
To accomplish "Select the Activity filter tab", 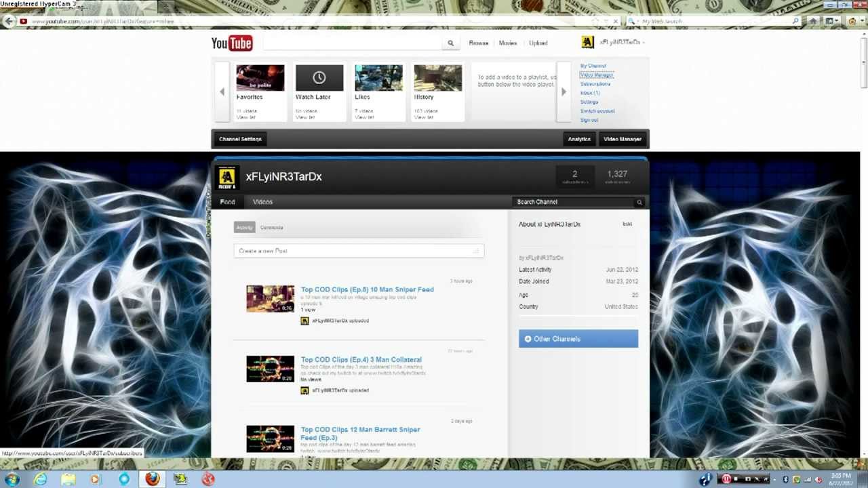I will [244, 227].
